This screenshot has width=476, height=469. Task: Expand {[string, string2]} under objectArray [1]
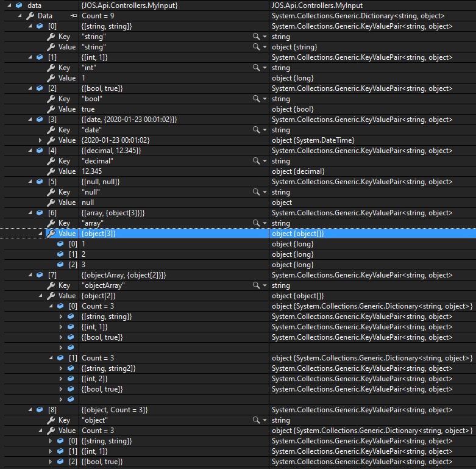(x=61, y=368)
